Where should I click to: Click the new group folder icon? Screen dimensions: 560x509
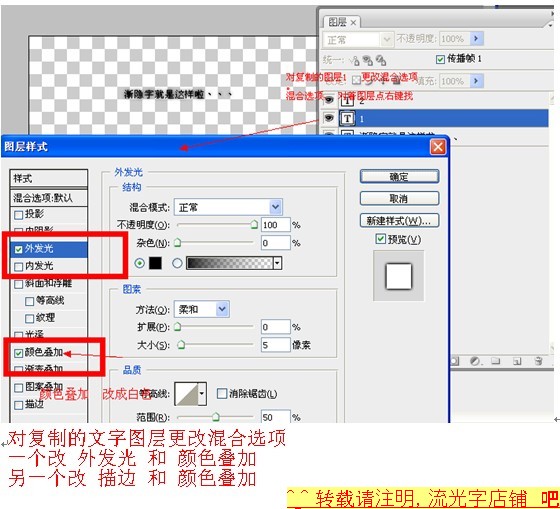(496, 361)
